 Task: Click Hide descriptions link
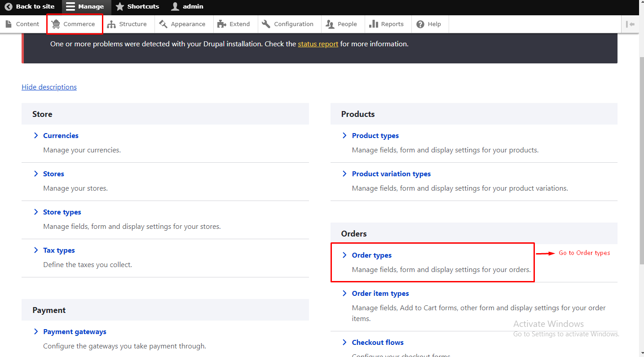click(x=49, y=87)
